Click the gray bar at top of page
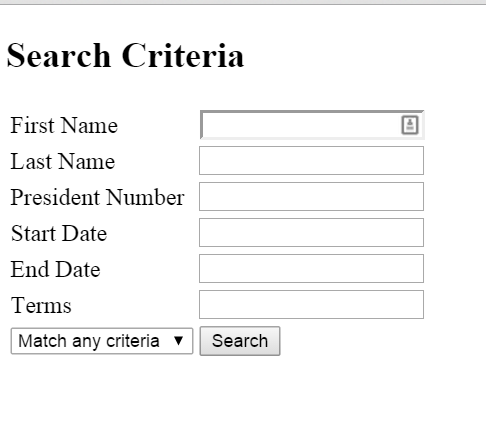Screen dimensions: 486x424 coord(243,2)
